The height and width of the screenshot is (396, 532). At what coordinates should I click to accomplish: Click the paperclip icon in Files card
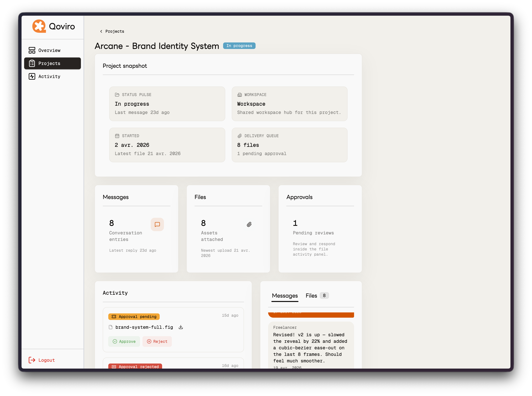pyautogui.click(x=249, y=224)
